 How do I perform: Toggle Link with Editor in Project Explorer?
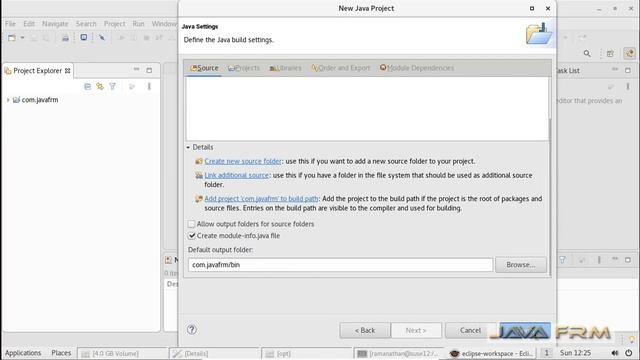pyautogui.click(x=100, y=87)
